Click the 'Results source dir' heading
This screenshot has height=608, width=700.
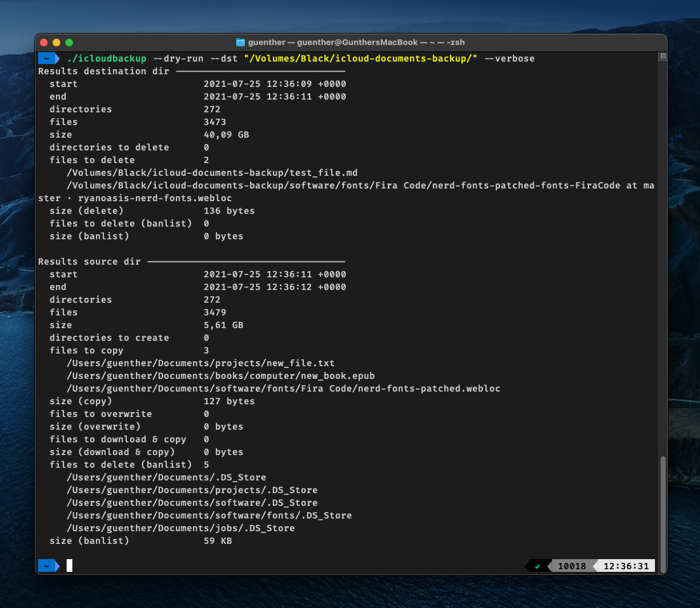click(x=89, y=261)
